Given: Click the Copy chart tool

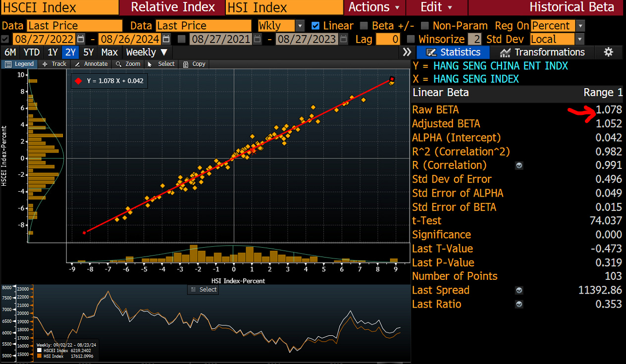Looking at the screenshot, I should coord(194,64).
